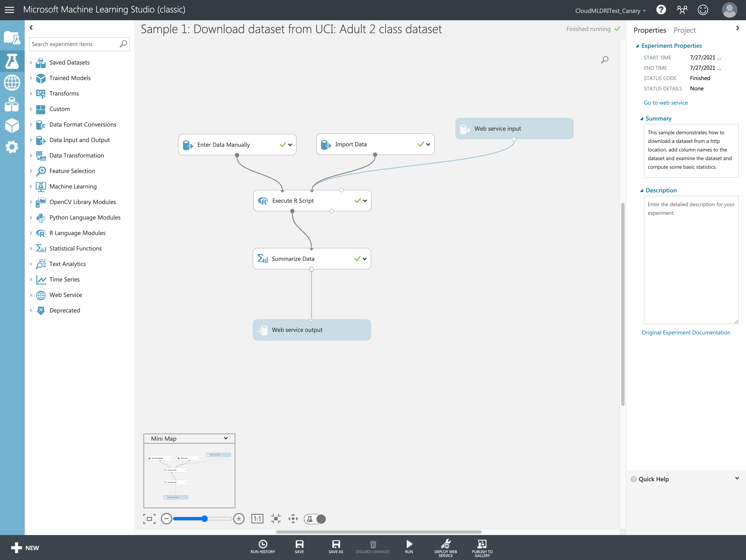This screenshot has width=746, height=560.
Task: Switch to the Project tab
Action: (684, 30)
